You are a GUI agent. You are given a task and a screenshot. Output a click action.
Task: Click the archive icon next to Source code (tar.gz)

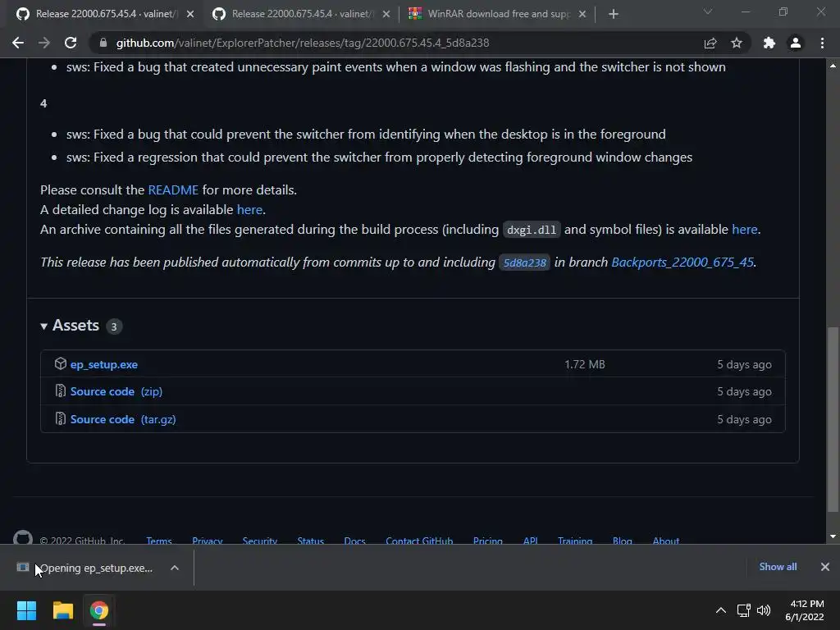click(60, 419)
